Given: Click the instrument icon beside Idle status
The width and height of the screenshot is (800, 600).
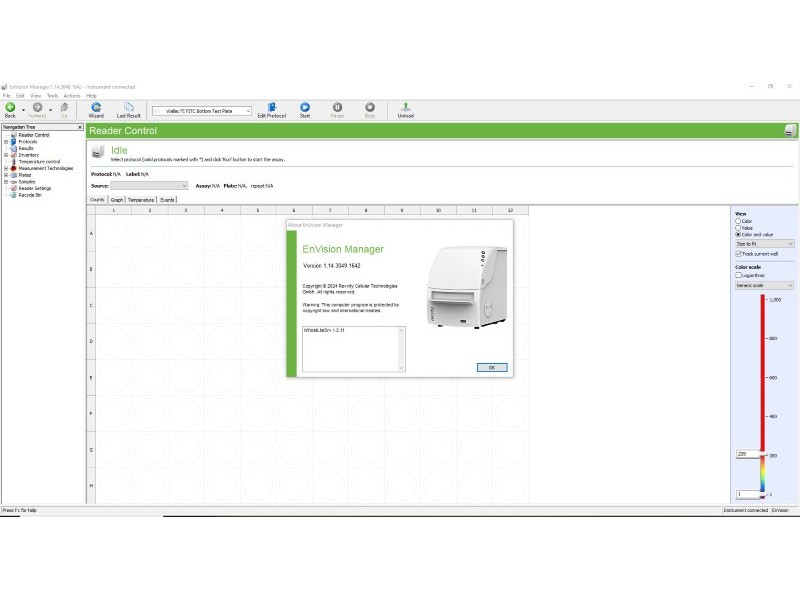Looking at the screenshot, I should click(x=98, y=152).
